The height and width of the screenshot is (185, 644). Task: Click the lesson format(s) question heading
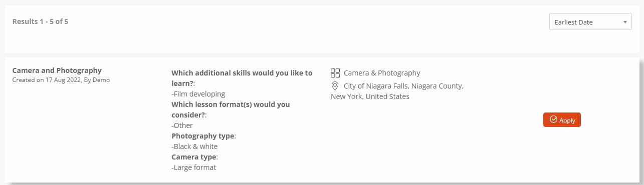[x=231, y=109]
